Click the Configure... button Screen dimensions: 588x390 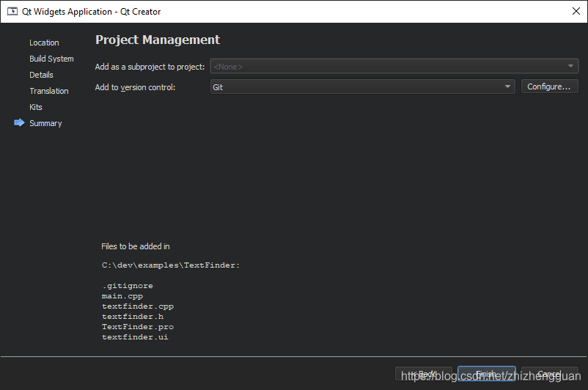point(549,87)
